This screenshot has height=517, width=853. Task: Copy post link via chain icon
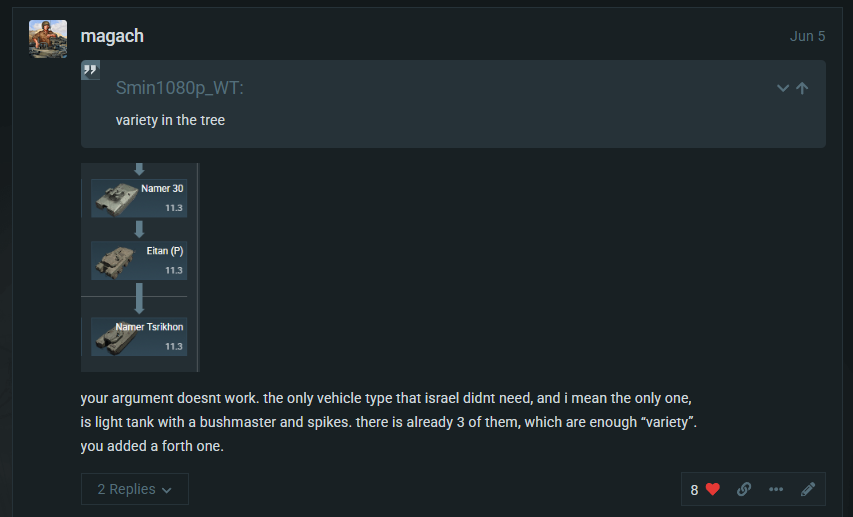pos(744,489)
